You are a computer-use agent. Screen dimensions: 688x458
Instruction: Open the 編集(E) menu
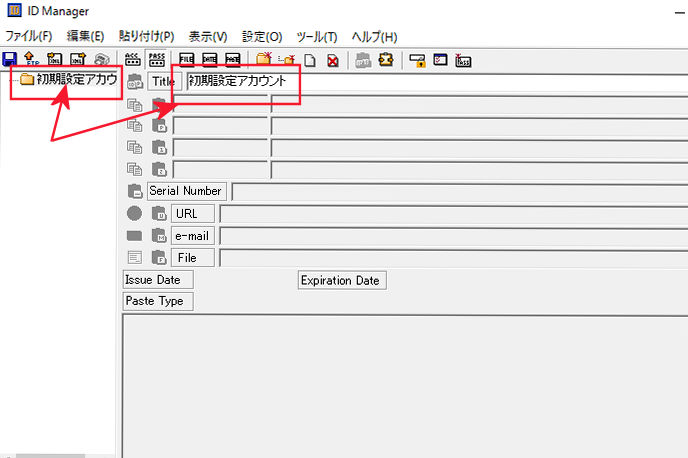(x=86, y=36)
